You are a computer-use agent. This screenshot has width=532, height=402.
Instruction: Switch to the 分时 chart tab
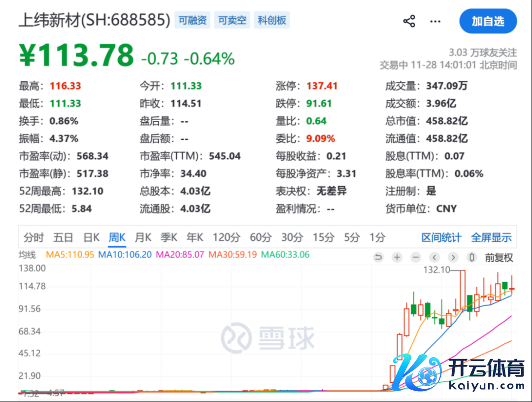[x=33, y=237]
